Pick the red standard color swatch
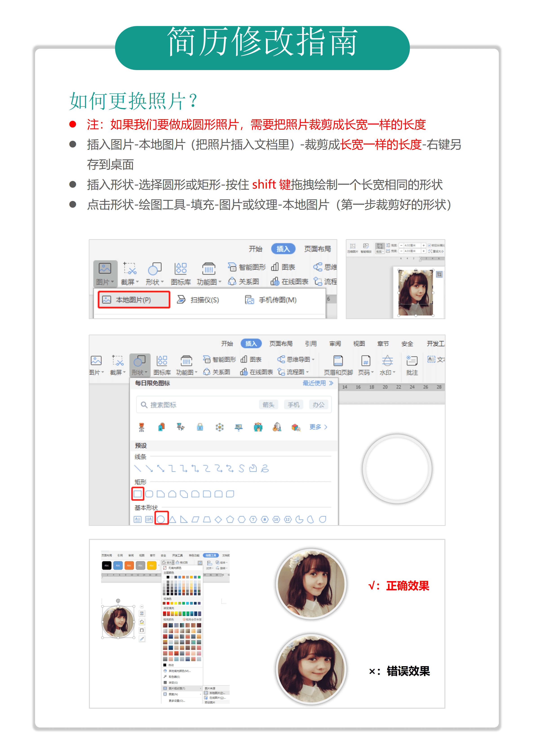Viewport: 535px width, 756px height. coord(168,603)
